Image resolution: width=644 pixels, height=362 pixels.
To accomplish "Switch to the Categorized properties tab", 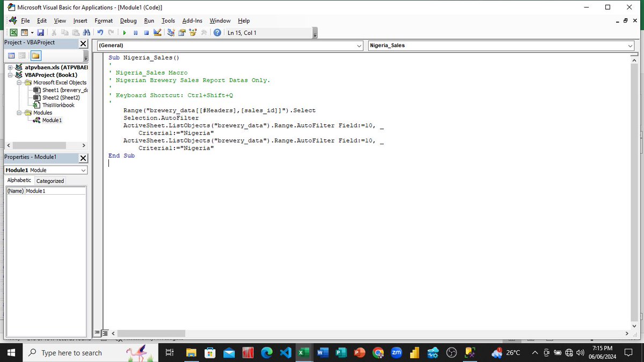I will tap(50, 181).
